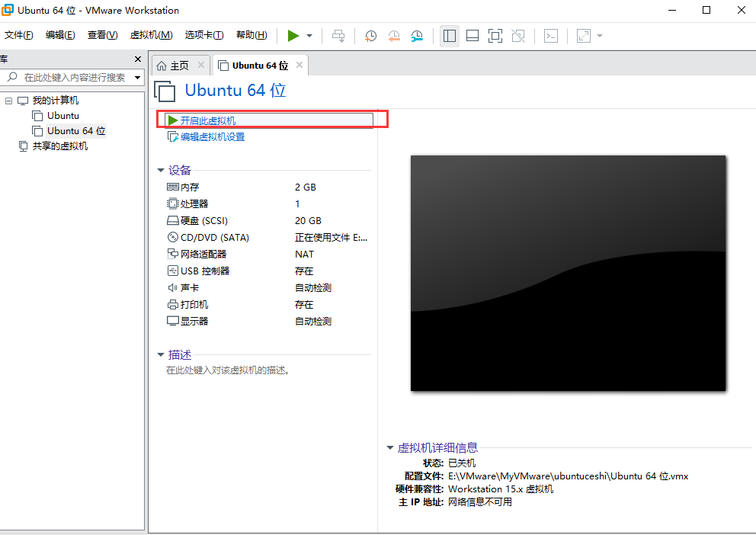Revert to snapshot using the orange arrow clock icon

pos(394,36)
